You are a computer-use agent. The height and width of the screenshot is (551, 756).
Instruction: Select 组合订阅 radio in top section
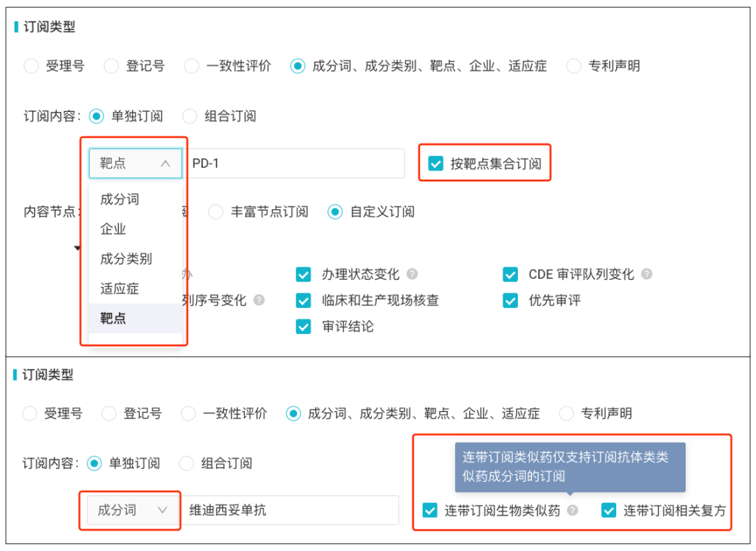(x=190, y=116)
